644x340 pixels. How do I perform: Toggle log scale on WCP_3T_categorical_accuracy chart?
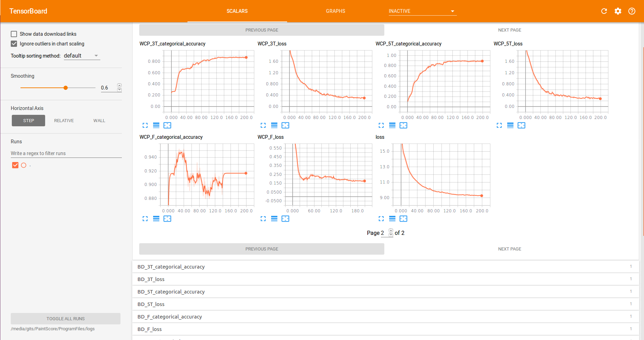tap(156, 125)
